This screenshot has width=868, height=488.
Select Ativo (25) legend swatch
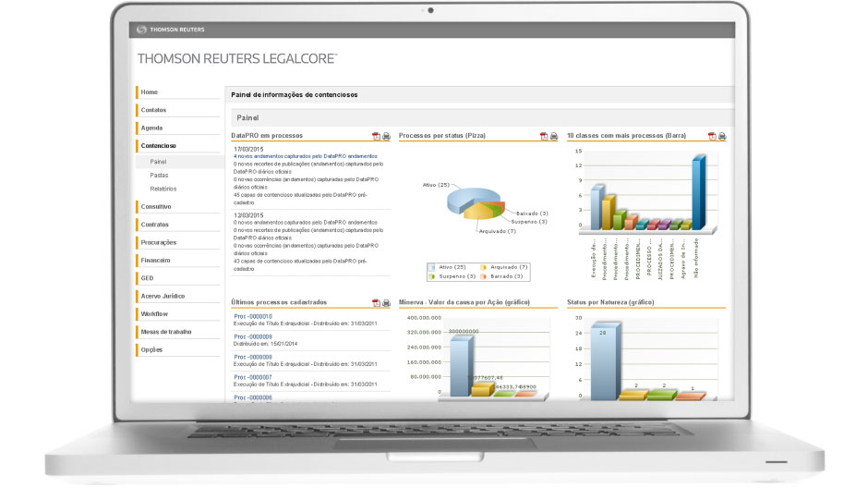[x=432, y=267]
